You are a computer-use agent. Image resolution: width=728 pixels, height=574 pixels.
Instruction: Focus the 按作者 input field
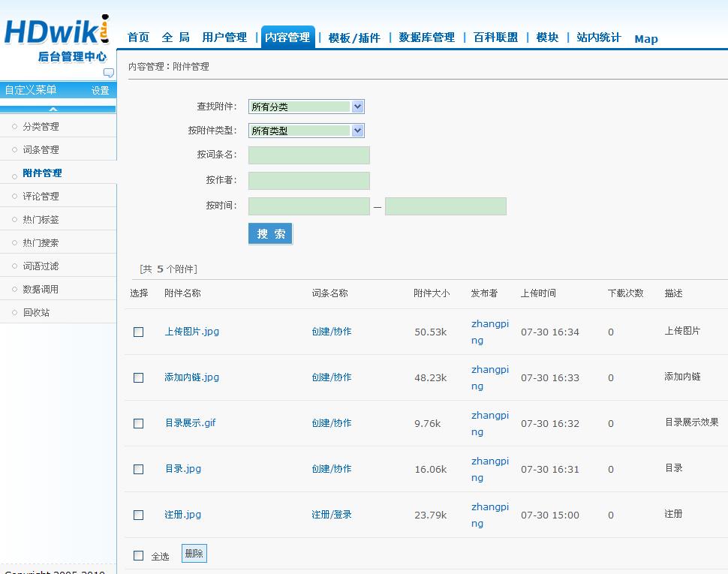309,181
